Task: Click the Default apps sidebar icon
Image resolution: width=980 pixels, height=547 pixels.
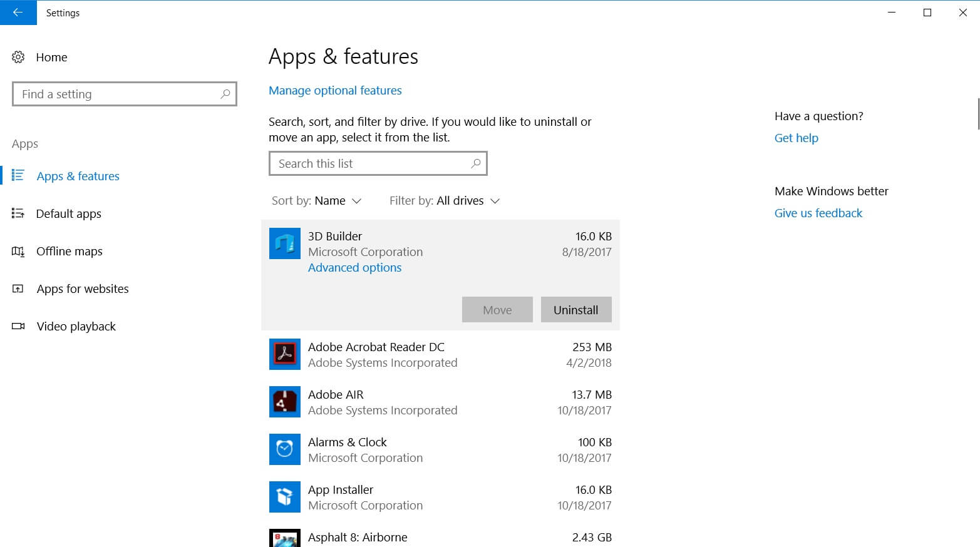Action: click(x=18, y=213)
